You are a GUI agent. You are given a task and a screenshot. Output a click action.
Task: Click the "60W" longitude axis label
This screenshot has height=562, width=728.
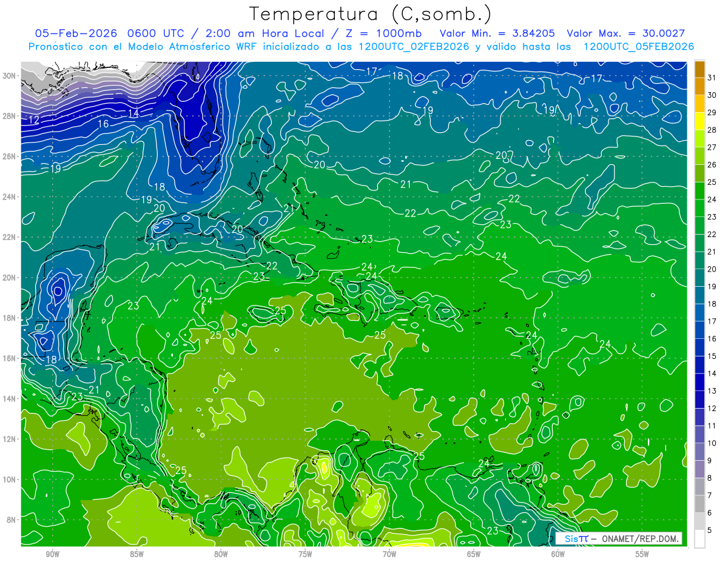pyautogui.click(x=558, y=554)
